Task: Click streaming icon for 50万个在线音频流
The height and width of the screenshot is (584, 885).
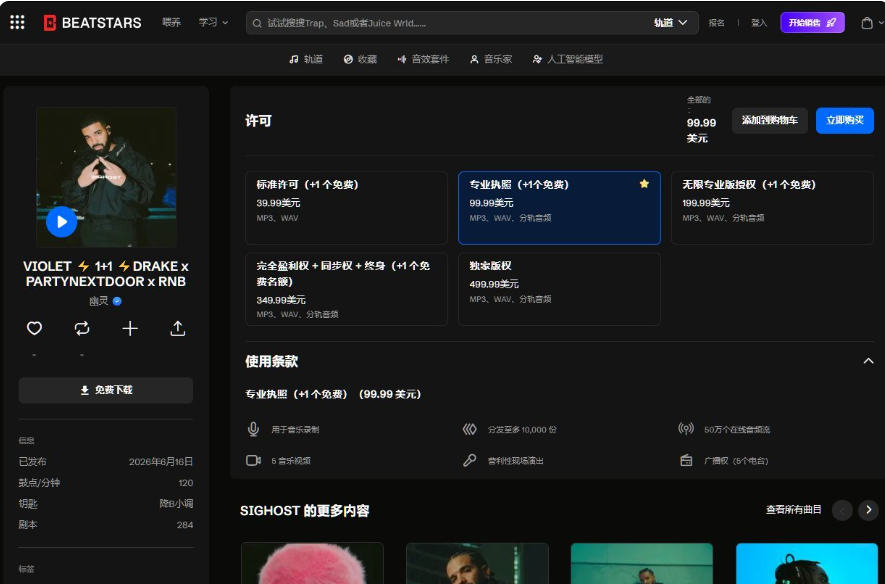Action: [686, 429]
